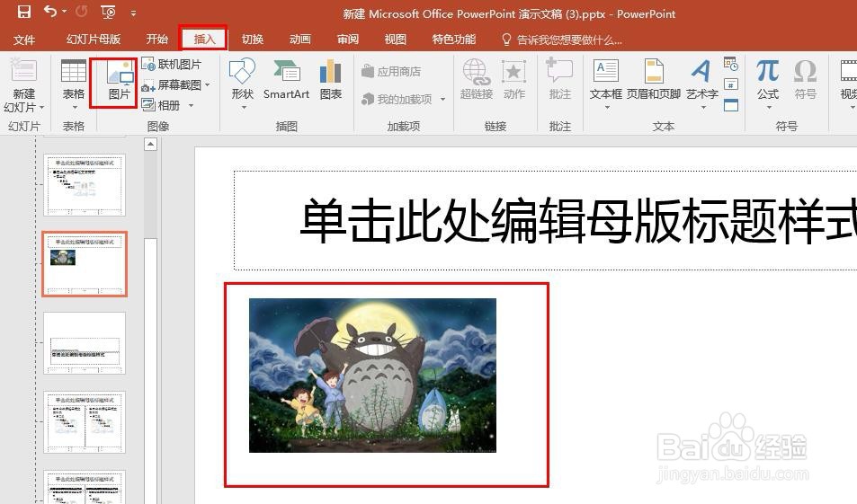The height and width of the screenshot is (504, 857).
Task: Select the Totoro picture on the slide
Action: pos(373,376)
